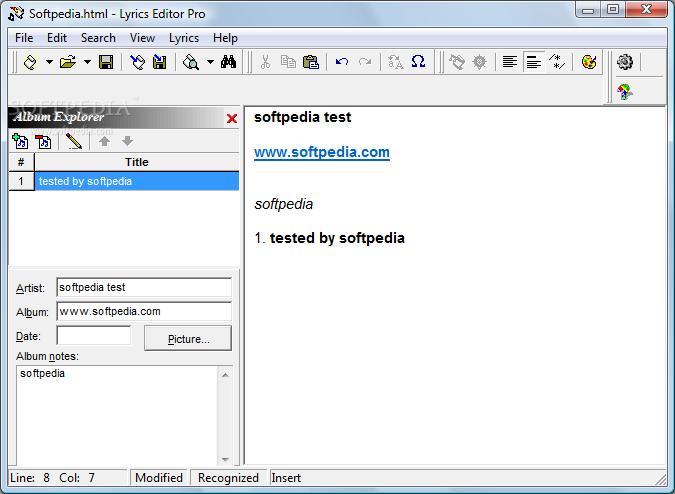Click the Redo arrow icon
The image size is (675, 494).
(x=365, y=62)
